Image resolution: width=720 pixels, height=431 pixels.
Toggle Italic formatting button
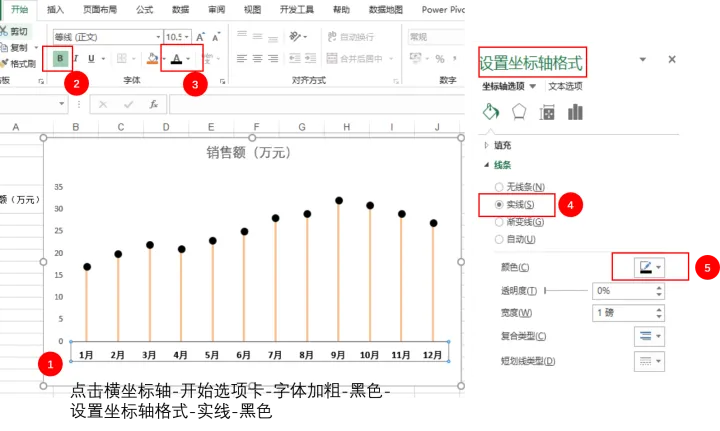[76, 58]
